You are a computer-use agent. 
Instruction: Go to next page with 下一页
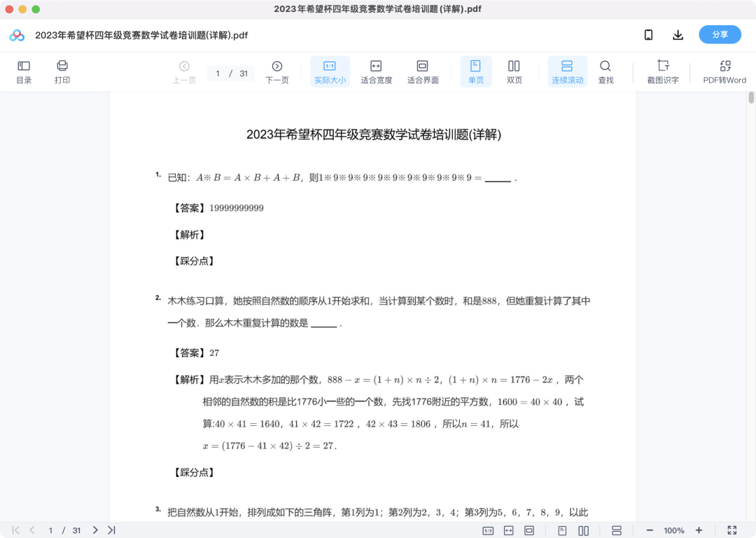click(x=276, y=72)
